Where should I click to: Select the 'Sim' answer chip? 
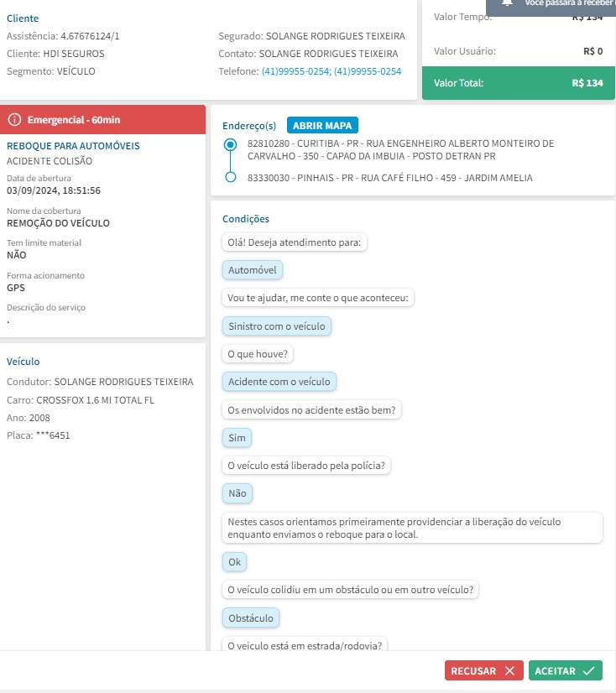[x=238, y=437]
